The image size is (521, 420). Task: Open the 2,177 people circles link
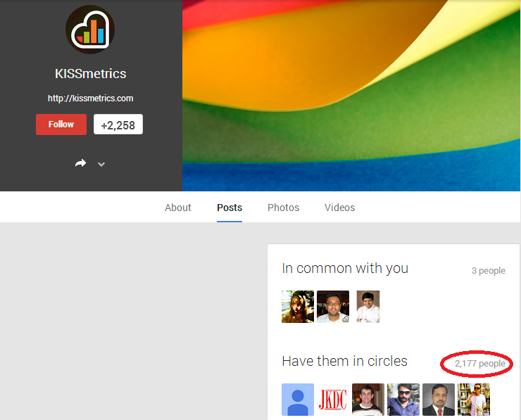coord(479,364)
